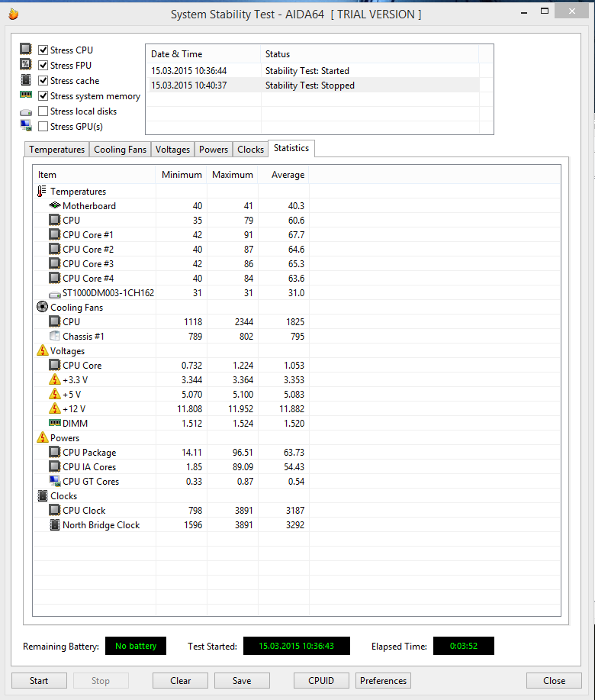Viewport: 595px width, 700px height.
Task: Click the hard disk icon of ST1000DM003-1CH162
Action: coord(54,294)
